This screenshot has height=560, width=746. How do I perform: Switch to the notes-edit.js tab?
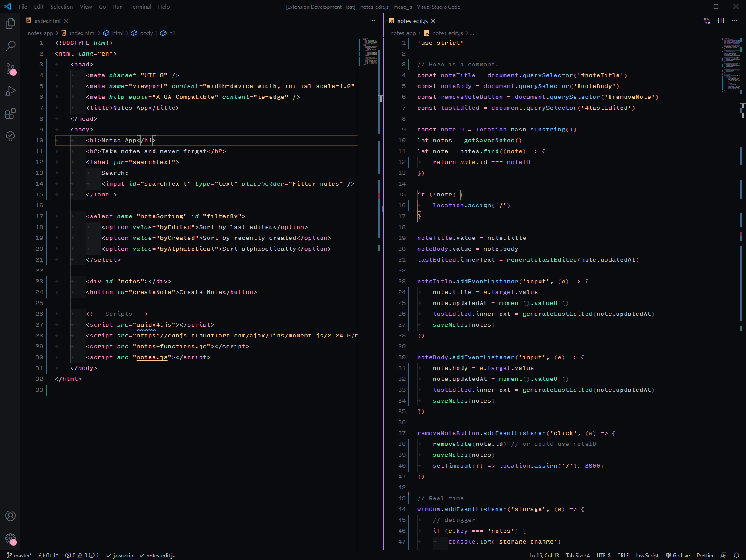coord(412,21)
